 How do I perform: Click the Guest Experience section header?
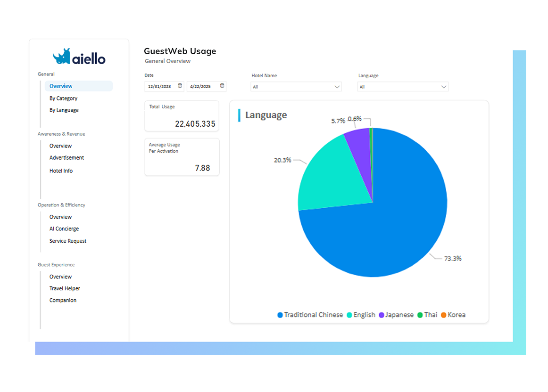[x=56, y=265]
